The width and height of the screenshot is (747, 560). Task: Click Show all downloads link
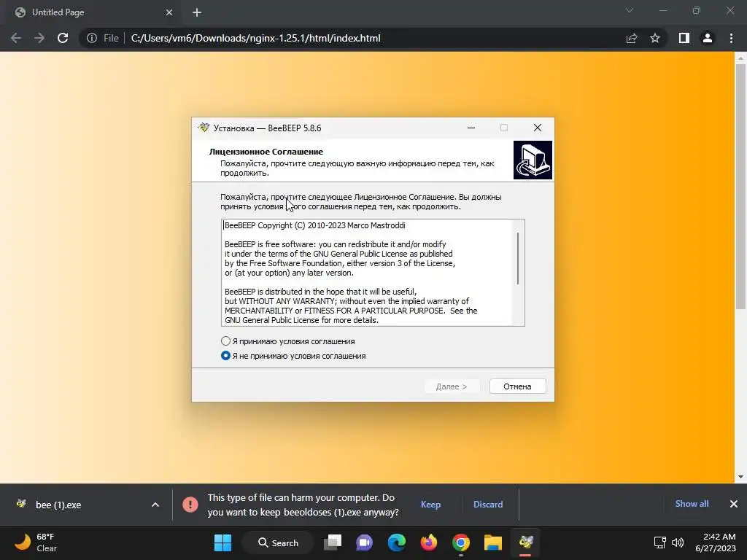coord(692,504)
